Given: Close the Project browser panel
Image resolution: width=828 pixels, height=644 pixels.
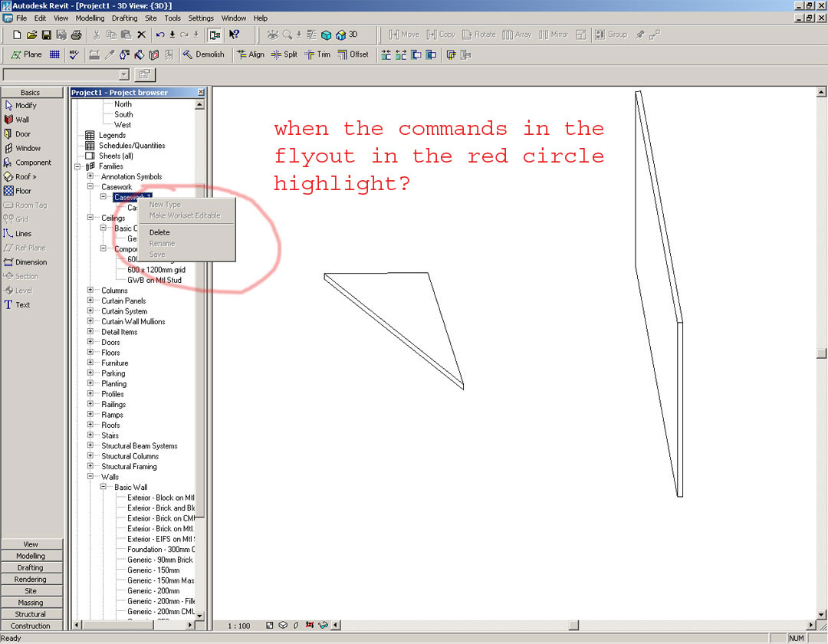Looking at the screenshot, I should [x=201, y=92].
